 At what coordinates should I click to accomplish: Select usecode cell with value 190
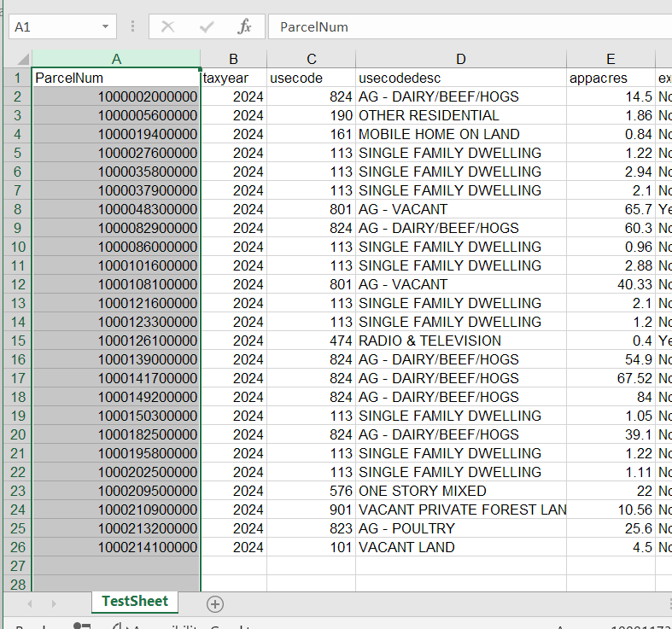(311, 116)
